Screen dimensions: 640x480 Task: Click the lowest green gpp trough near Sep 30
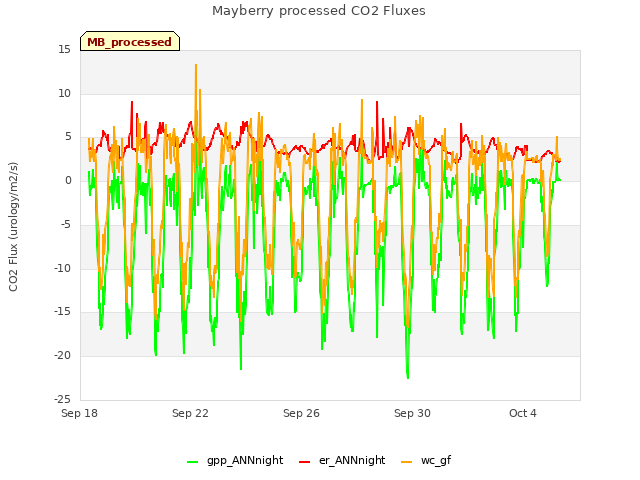(x=408, y=378)
